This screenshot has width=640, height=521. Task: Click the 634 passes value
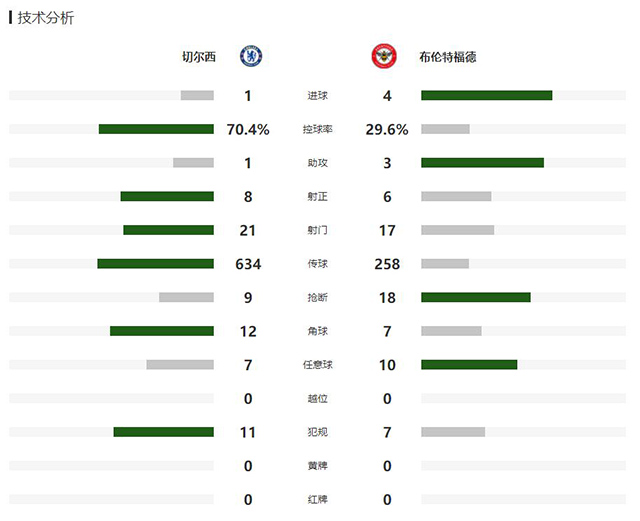pyautogui.click(x=248, y=264)
